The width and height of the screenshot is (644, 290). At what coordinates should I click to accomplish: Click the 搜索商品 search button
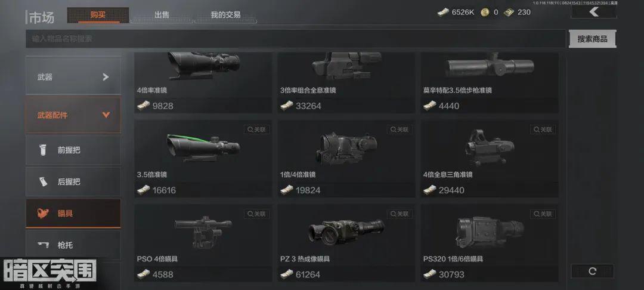pyautogui.click(x=592, y=39)
